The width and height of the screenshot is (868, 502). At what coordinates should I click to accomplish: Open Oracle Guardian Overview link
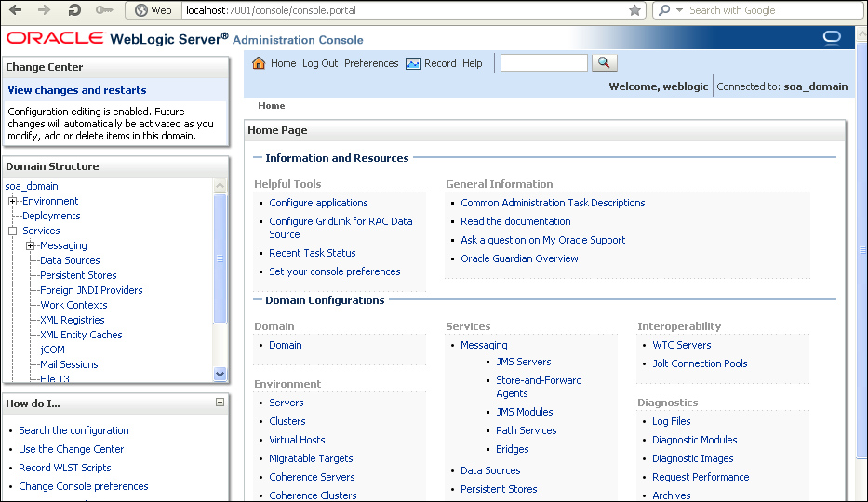(x=519, y=258)
